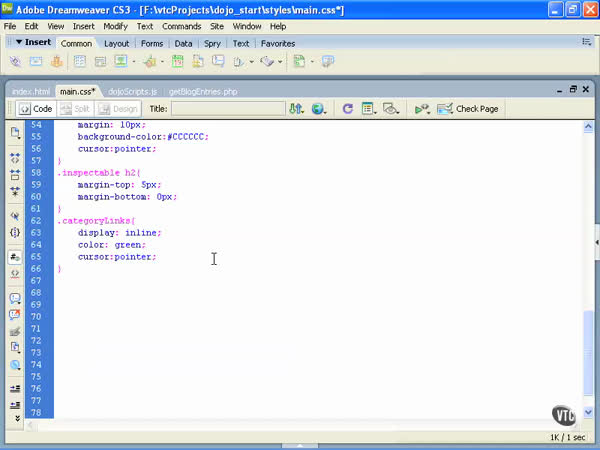600x450 pixels.
Task: Open Preview in browser globe icon
Action: click(x=318, y=108)
